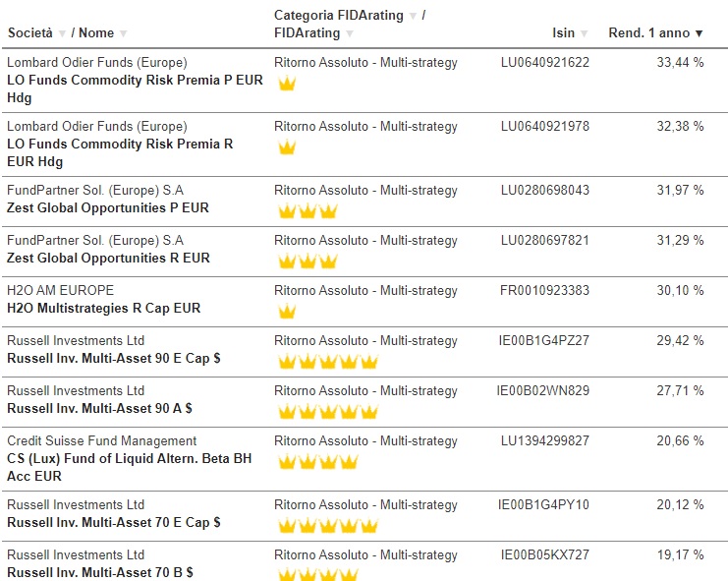
Task: Click the 29,42 % return value
Action: tap(680, 340)
